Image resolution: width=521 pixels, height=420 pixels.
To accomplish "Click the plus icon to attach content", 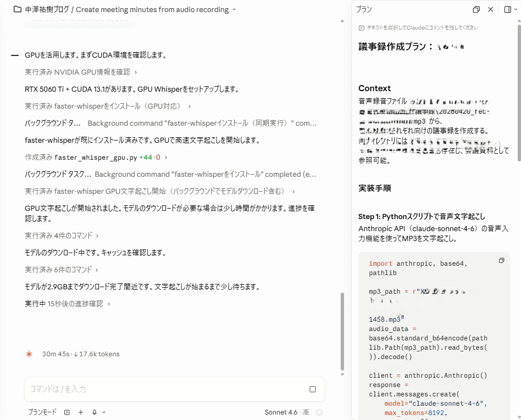I will click(80, 412).
